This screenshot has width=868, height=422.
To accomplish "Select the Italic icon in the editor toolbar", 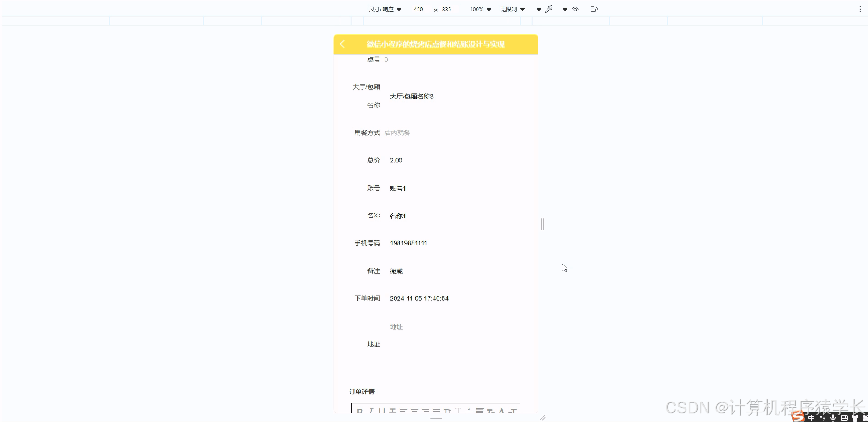I will pyautogui.click(x=372, y=411).
